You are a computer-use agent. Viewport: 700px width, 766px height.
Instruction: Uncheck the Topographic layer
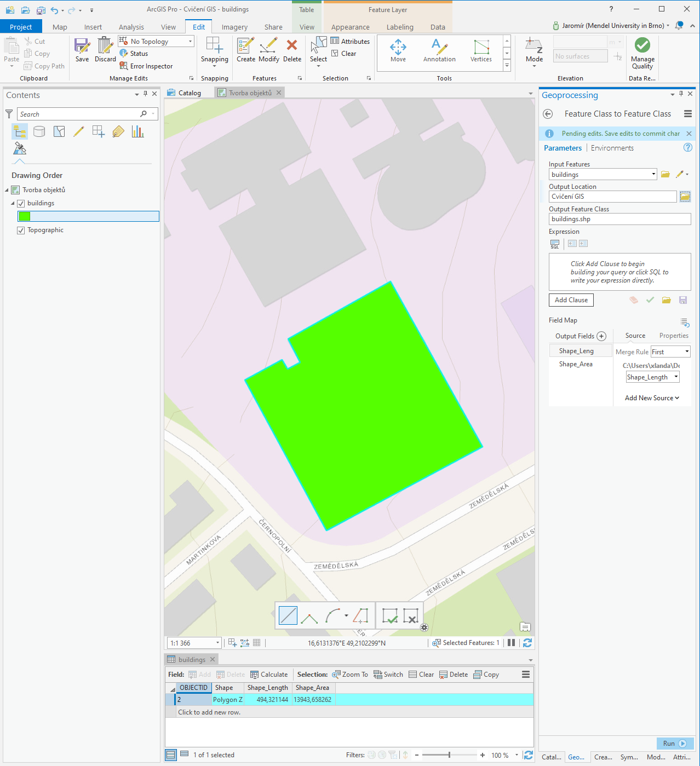click(20, 230)
